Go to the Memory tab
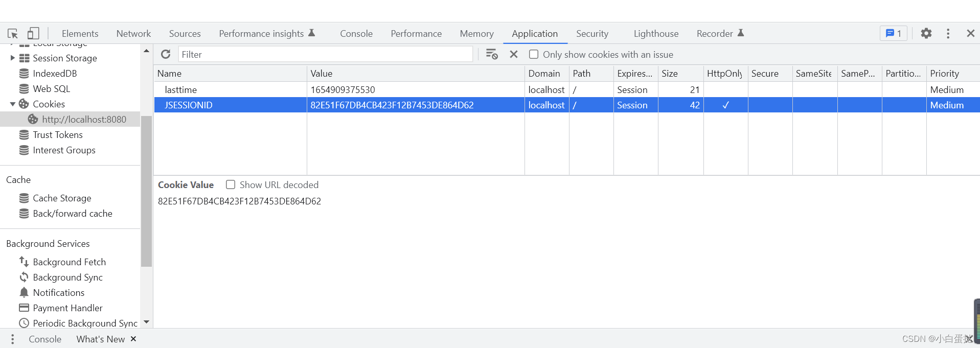This screenshot has height=348, width=980. point(476,34)
